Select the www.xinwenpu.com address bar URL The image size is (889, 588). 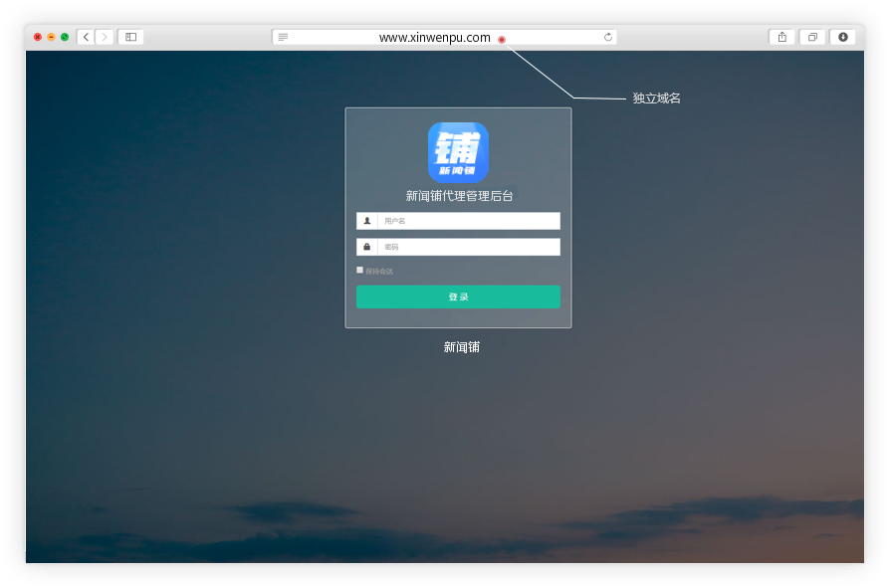tap(434, 38)
